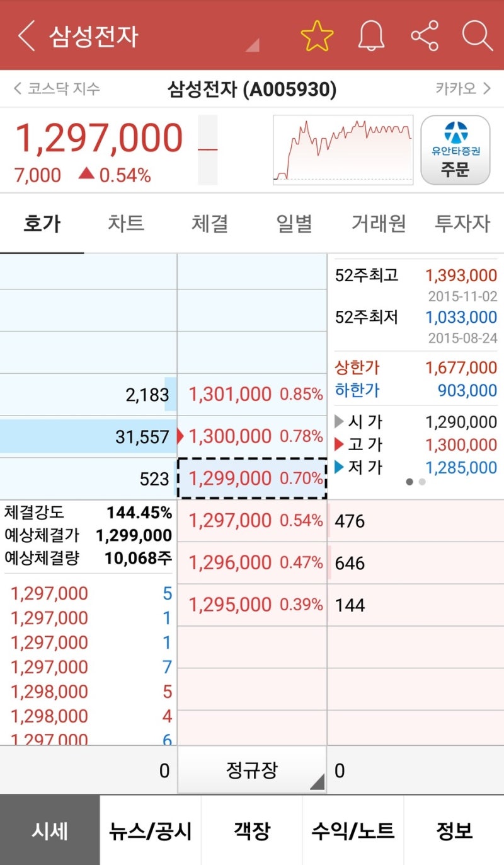Switch to the 차트 tab
This screenshot has height=865, width=504.
coord(126,223)
